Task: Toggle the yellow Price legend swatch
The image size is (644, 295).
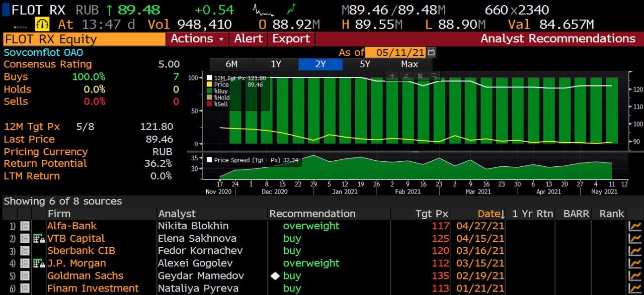Action: 209,85
